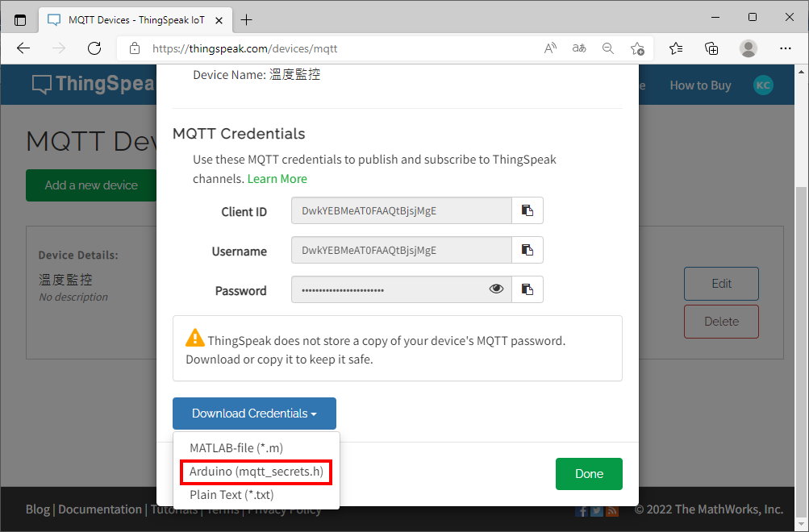809x532 pixels.
Task: Choose Plain Text (*.txt) download option
Action: (x=231, y=495)
